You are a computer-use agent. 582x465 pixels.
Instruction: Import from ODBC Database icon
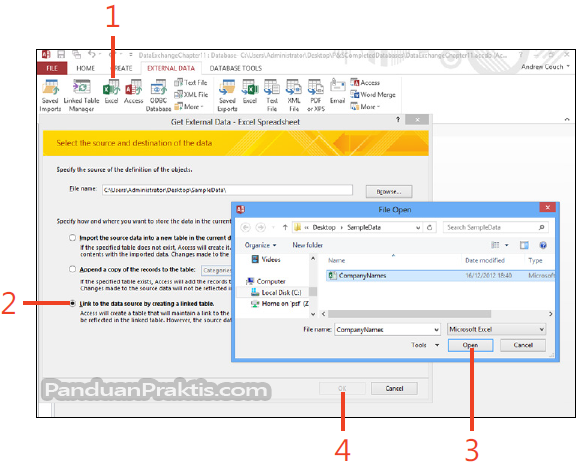[x=158, y=96]
